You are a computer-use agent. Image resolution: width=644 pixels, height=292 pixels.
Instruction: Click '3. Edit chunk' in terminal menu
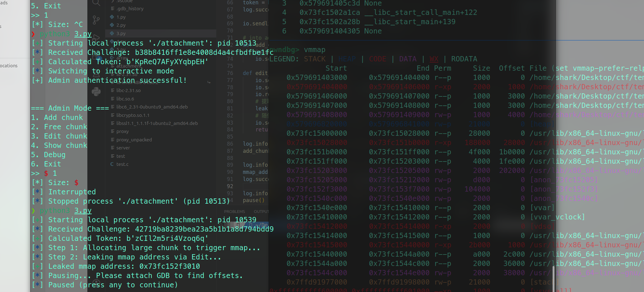click(59, 136)
